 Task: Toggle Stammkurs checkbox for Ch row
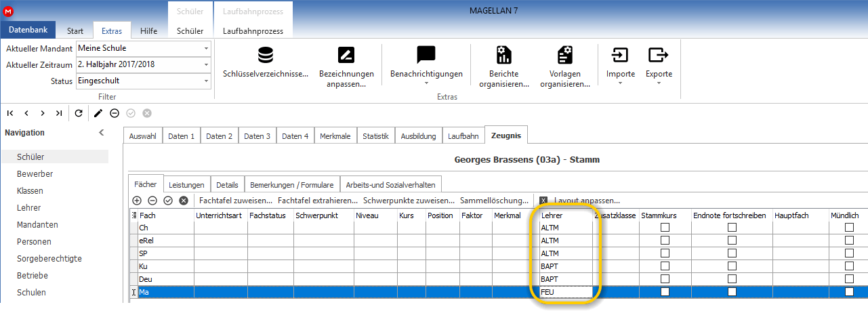665,227
